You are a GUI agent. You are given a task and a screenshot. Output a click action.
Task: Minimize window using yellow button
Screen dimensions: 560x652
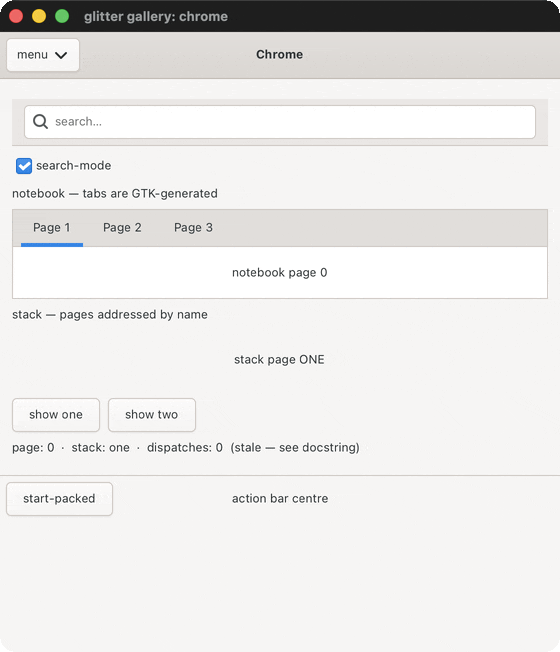[39, 16]
